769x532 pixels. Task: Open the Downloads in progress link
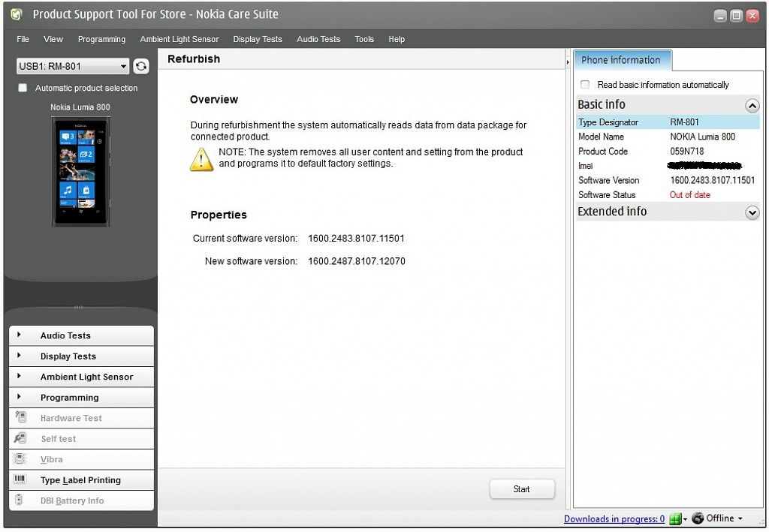(614, 518)
